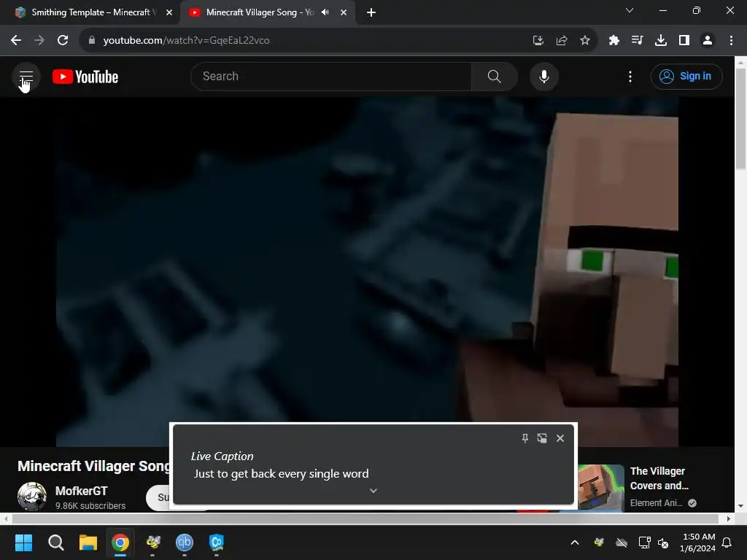Focus the YouTube search field
The height and width of the screenshot is (560, 747).
[x=330, y=76]
